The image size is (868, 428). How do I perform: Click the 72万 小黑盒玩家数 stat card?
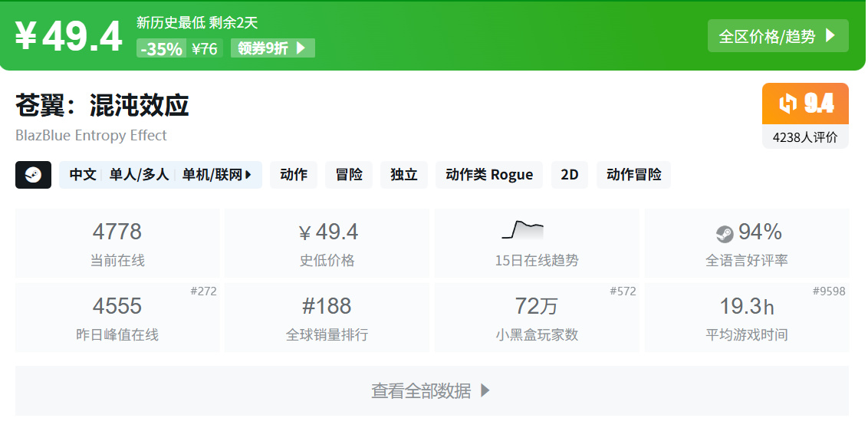537,318
